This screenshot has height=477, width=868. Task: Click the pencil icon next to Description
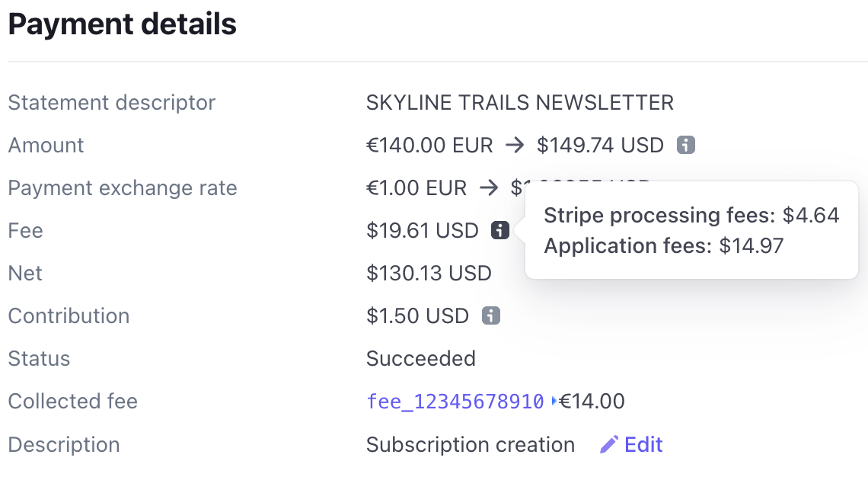609,444
